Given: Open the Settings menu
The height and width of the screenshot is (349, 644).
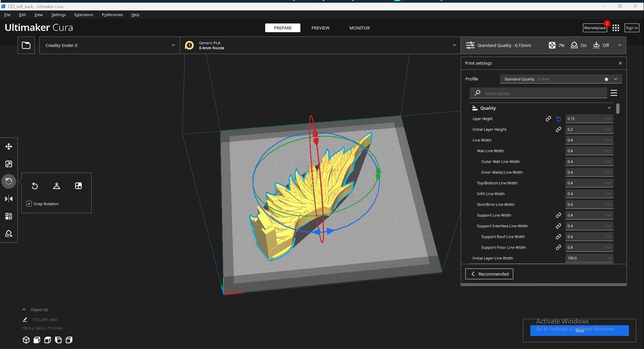Looking at the screenshot, I should pyautogui.click(x=59, y=15).
